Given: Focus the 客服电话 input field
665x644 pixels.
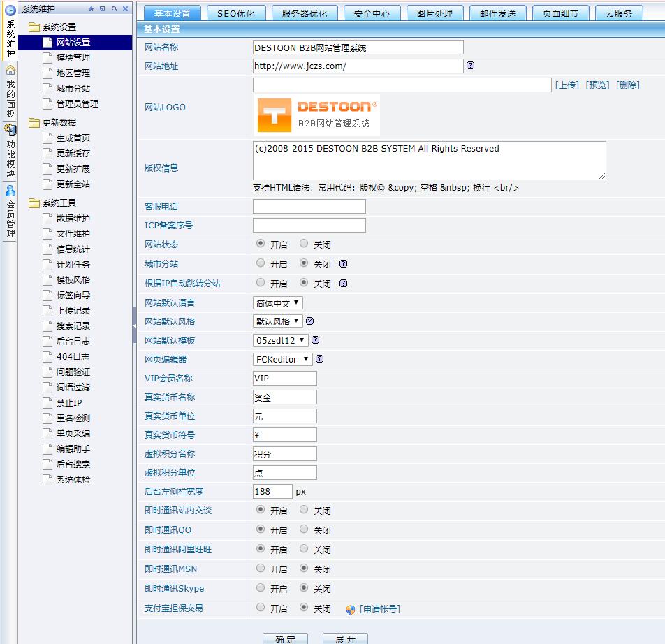Looking at the screenshot, I should tap(309, 207).
